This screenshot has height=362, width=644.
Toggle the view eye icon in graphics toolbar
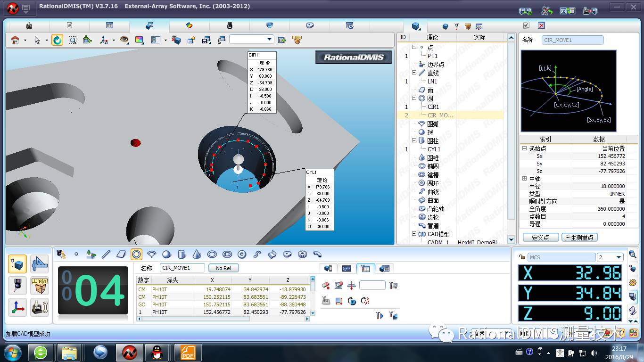coord(124,40)
